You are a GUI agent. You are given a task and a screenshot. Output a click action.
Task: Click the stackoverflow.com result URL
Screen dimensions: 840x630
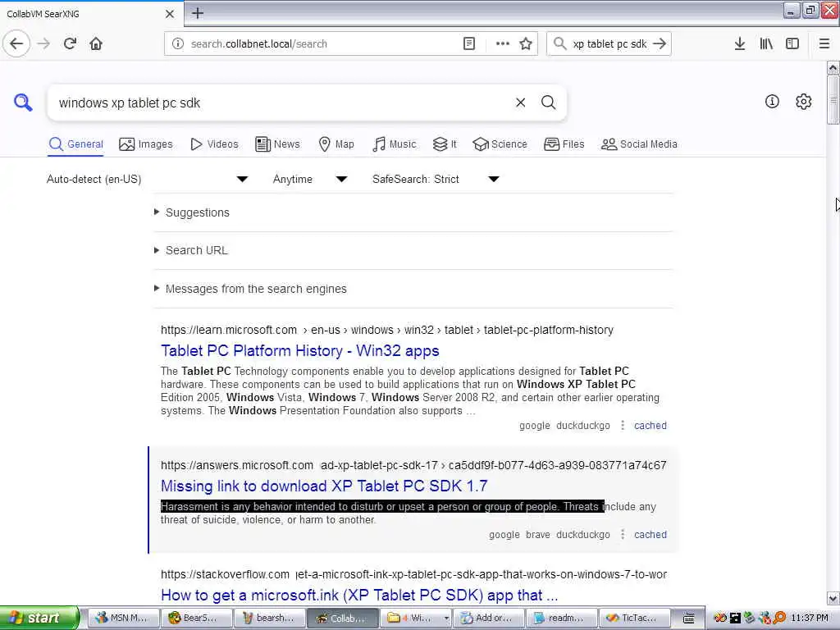[x=413, y=574]
